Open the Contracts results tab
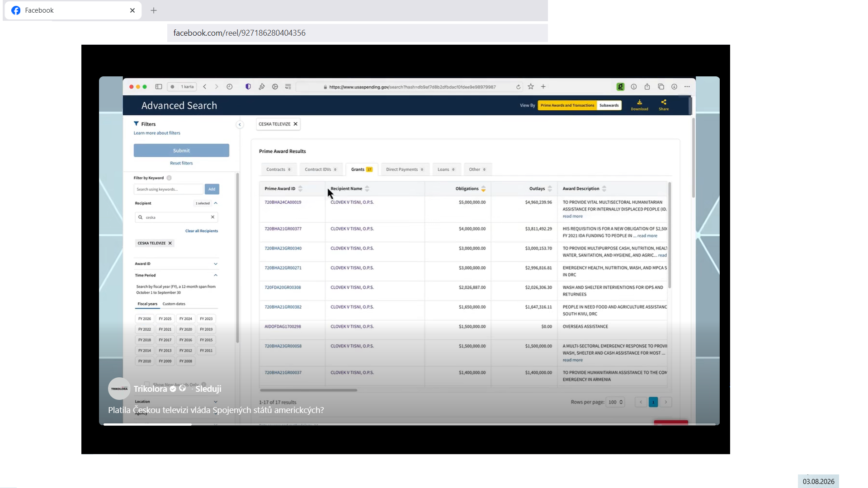868x488 pixels. tap(278, 169)
